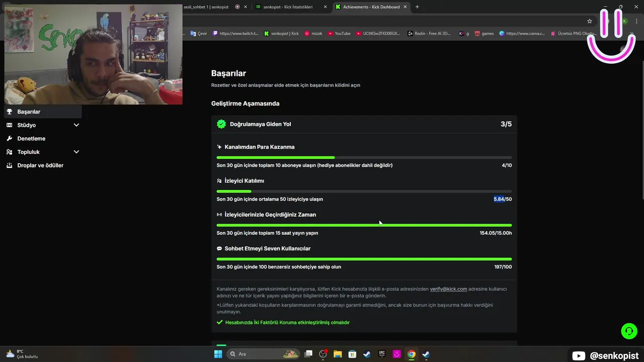The width and height of the screenshot is (644, 362).
Task: Click the verify@kick.com email link
Action: [448, 289]
